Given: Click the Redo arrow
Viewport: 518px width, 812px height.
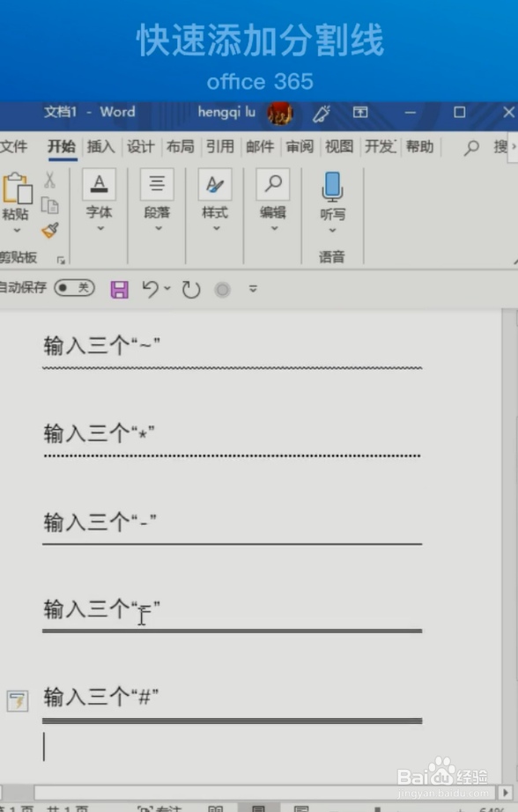Looking at the screenshot, I should pyautogui.click(x=191, y=290).
